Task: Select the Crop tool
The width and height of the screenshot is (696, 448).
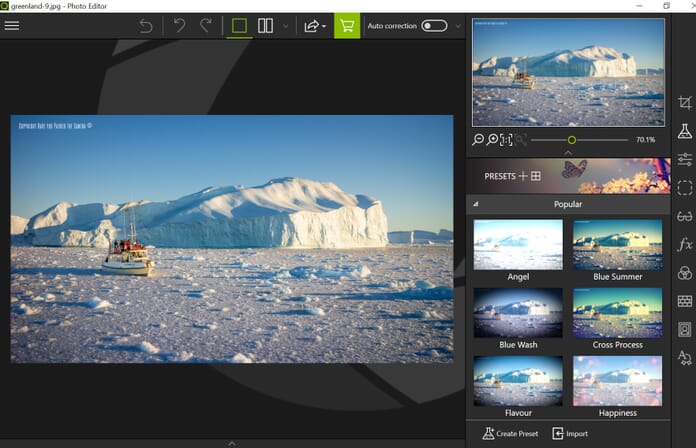Action: (684, 103)
